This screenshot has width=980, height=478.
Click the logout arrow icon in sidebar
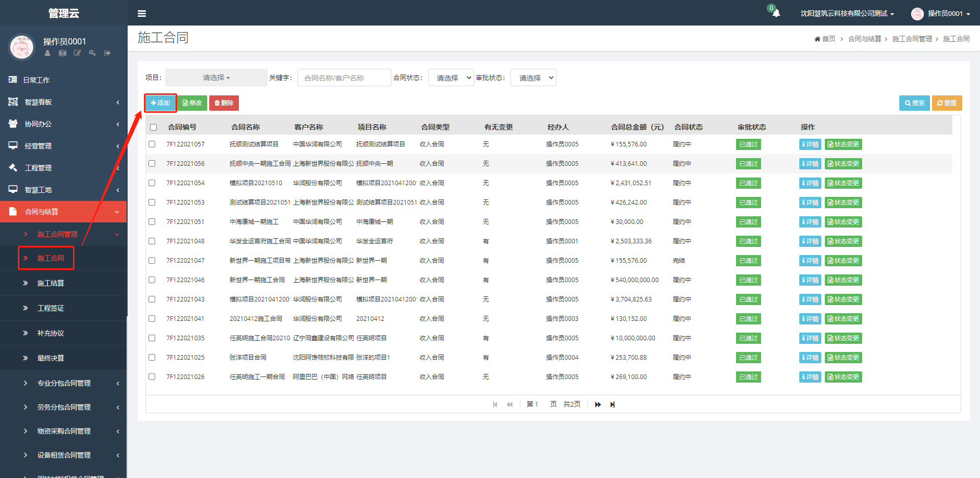(107, 53)
